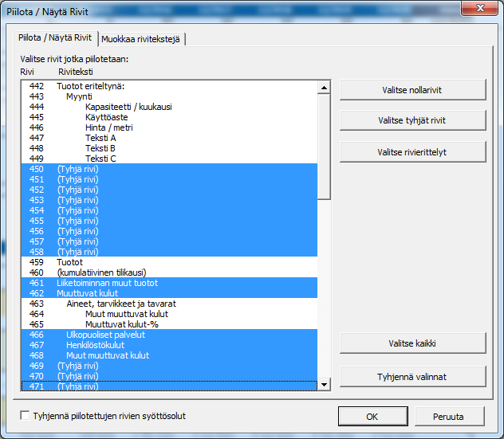Click row 461 Liiketoiminnan muut tuotot
This screenshot has width=504, height=439.
pyautogui.click(x=169, y=283)
